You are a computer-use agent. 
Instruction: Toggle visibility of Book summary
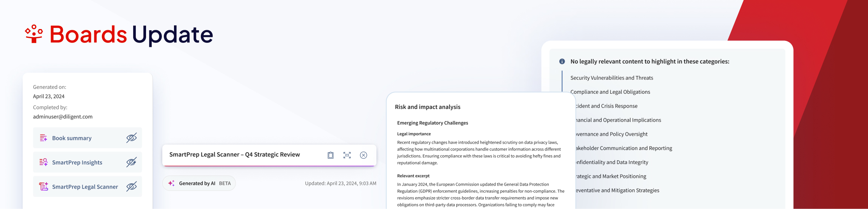pyautogui.click(x=131, y=138)
